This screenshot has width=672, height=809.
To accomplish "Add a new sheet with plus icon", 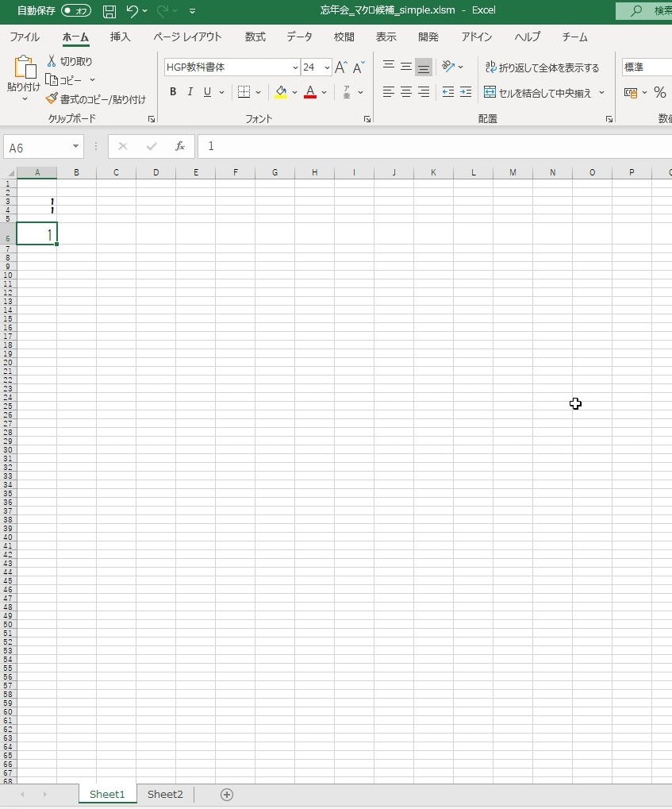I will [227, 795].
